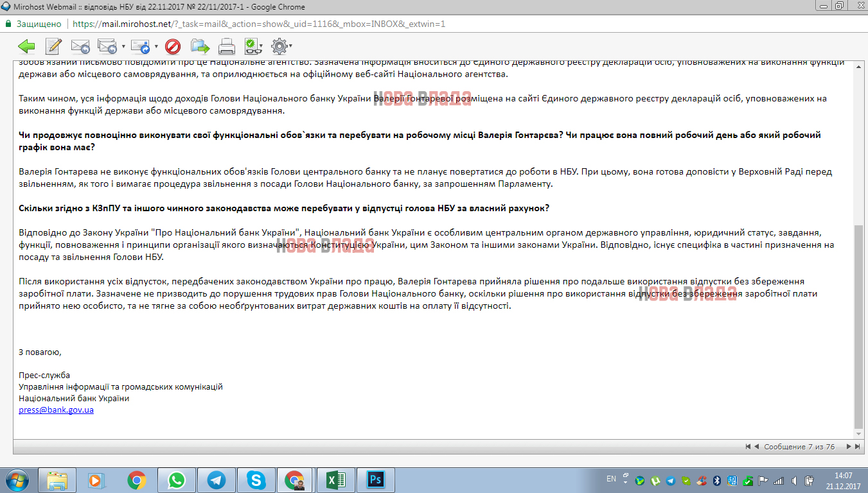Jump to the first message
The height and width of the screenshot is (493, 868).
[x=748, y=446]
